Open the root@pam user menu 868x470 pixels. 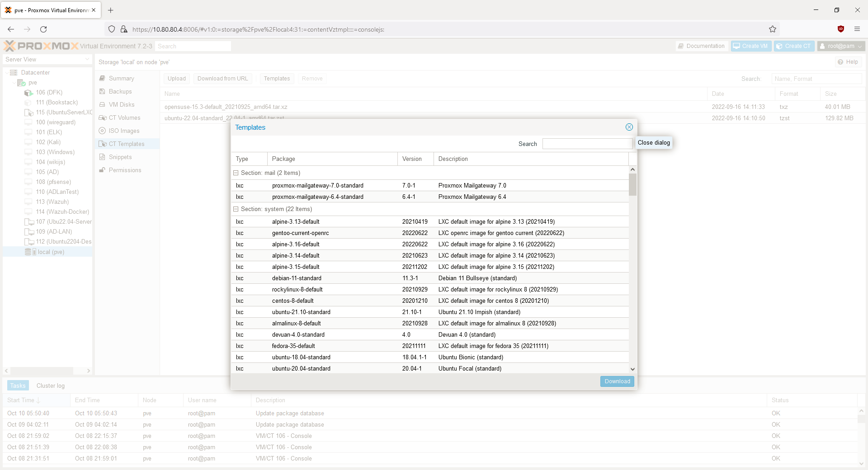pos(840,46)
